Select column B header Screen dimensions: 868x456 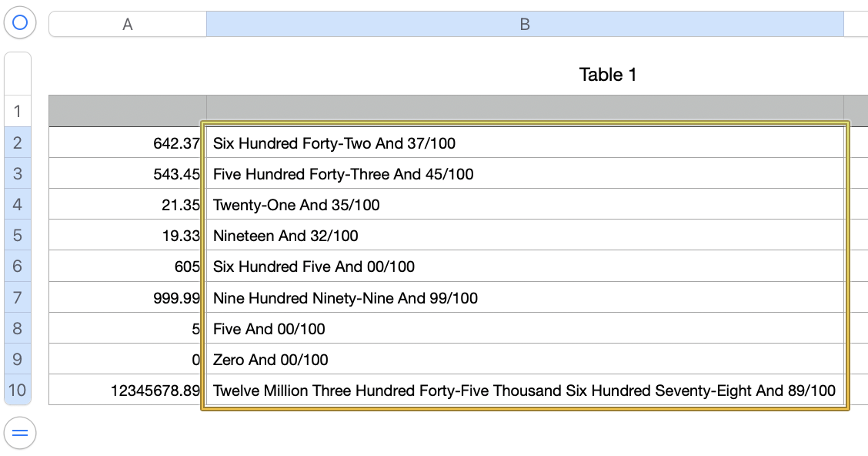coord(525,25)
